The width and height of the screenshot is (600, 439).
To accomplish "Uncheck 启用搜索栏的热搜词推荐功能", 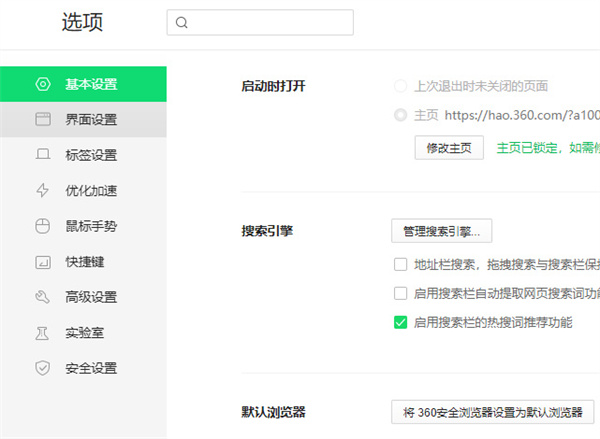I will pyautogui.click(x=401, y=322).
